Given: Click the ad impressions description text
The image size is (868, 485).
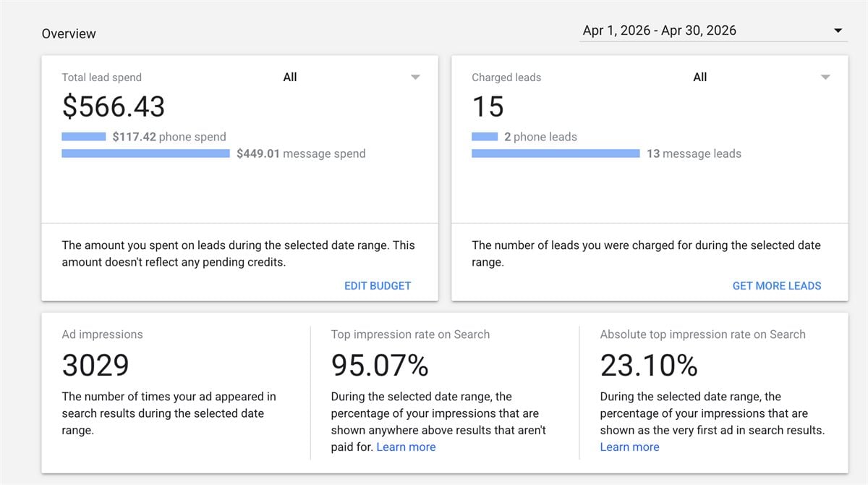Looking at the screenshot, I should [169, 413].
